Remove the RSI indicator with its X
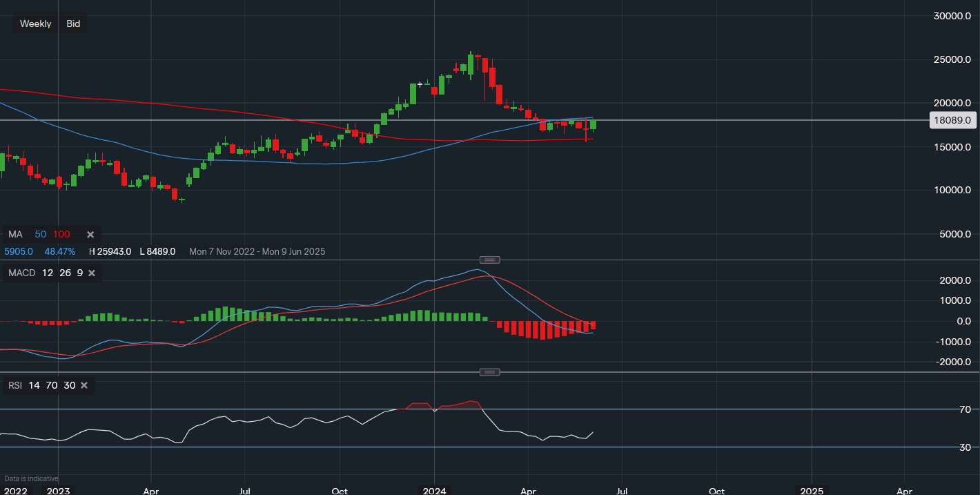This screenshot has width=980, height=495. [x=84, y=385]
